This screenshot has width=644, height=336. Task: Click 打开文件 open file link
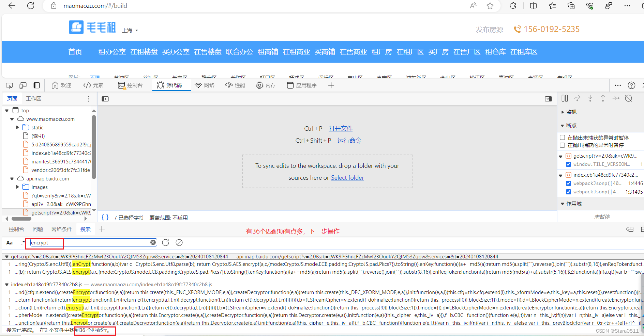click(341, 128)
